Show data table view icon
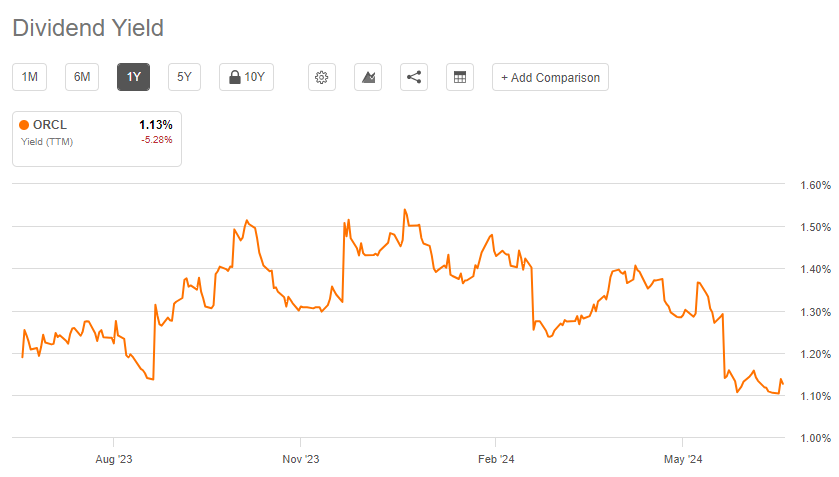Screen dimensions: 839x477 (x=460, y=77)
